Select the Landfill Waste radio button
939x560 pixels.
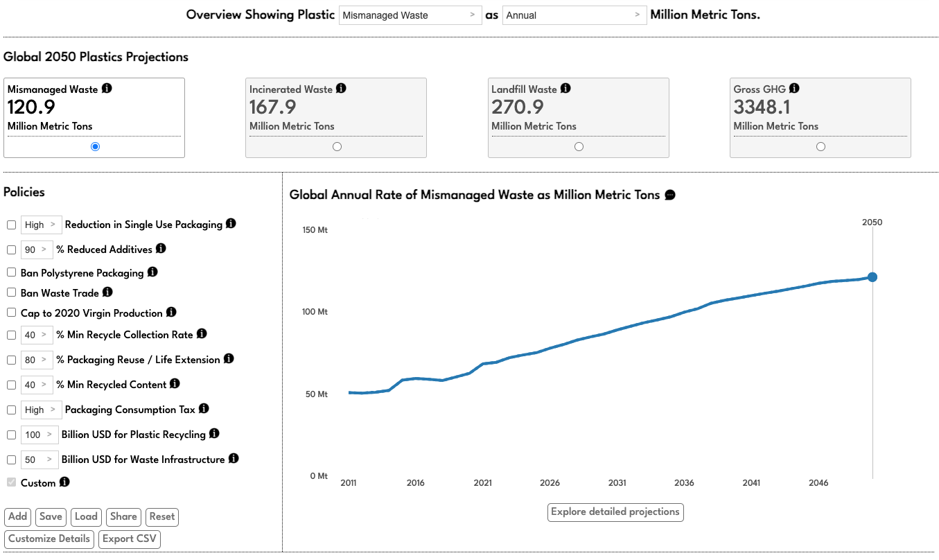point(579,146)
